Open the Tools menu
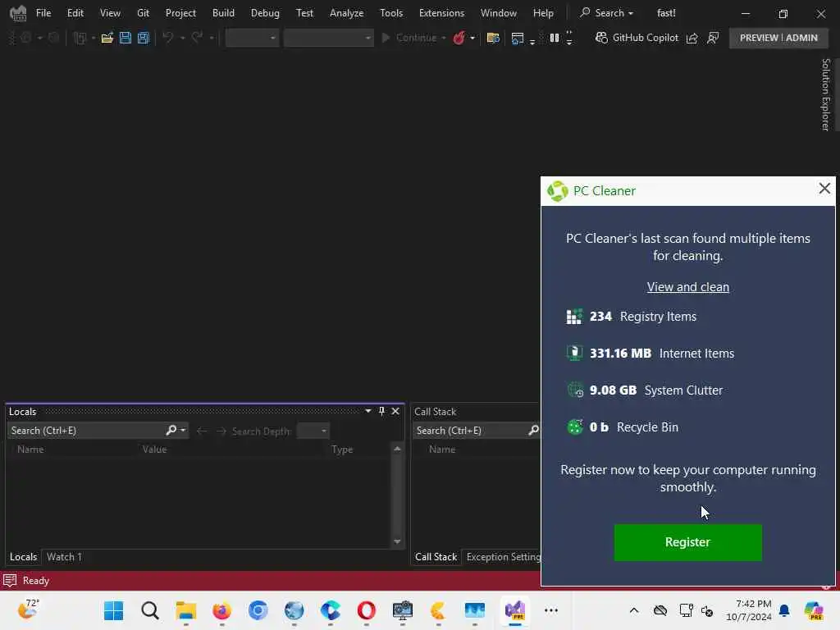The width and height of the screenshot is (840, 630). pos(391,13)
